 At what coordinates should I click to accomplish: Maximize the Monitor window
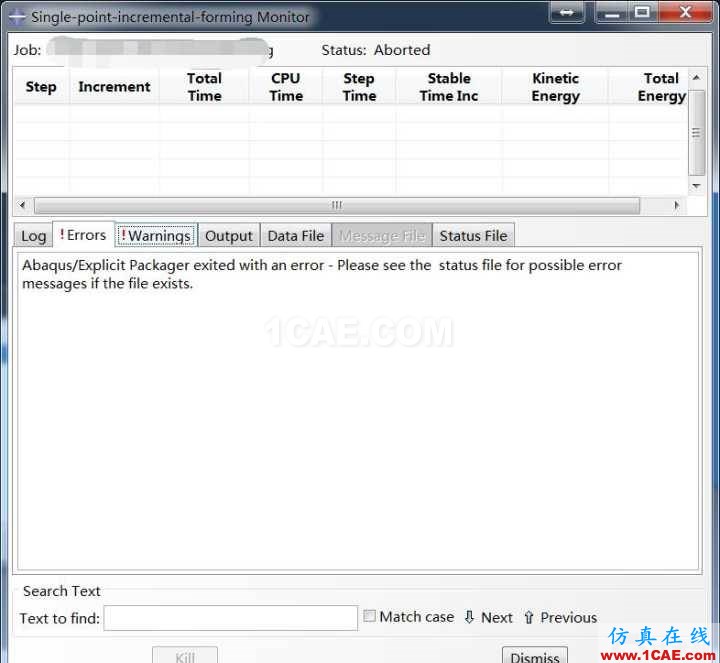[x=642, y=12]
